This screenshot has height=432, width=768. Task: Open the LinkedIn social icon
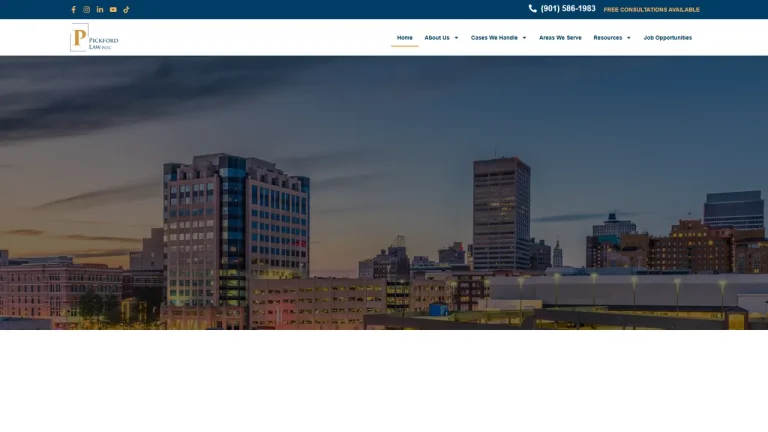pyautogui.click(x=100, y=9)
